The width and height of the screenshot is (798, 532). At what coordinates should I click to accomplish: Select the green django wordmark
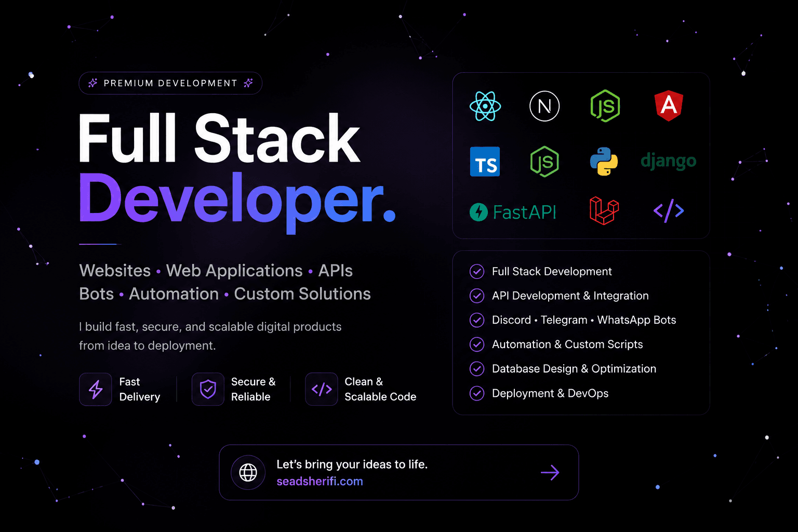[669, 161]
